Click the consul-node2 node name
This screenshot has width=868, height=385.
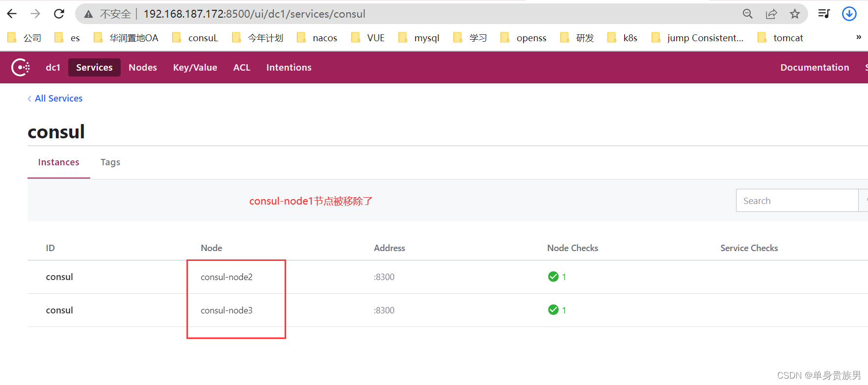click(227, 277)
